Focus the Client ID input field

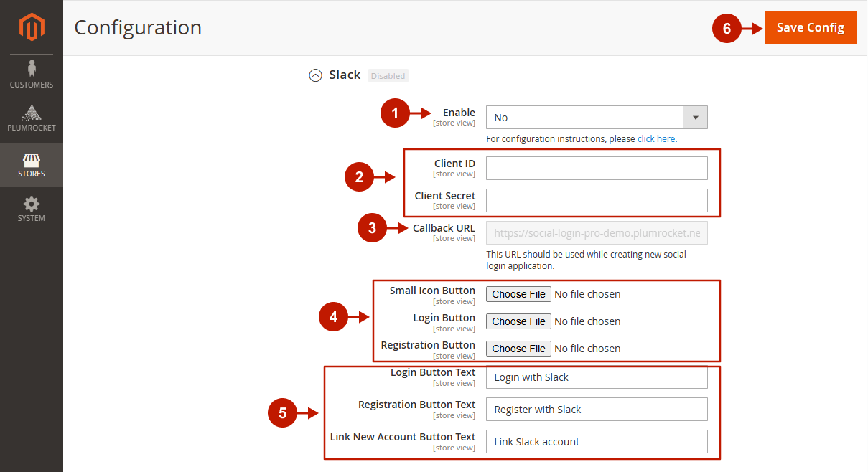click(x=597, y=169)
